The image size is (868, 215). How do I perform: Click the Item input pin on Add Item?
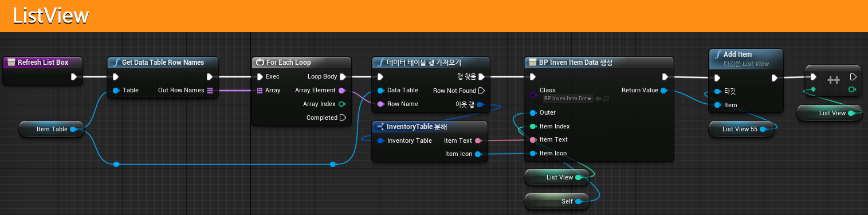[717, 105]
